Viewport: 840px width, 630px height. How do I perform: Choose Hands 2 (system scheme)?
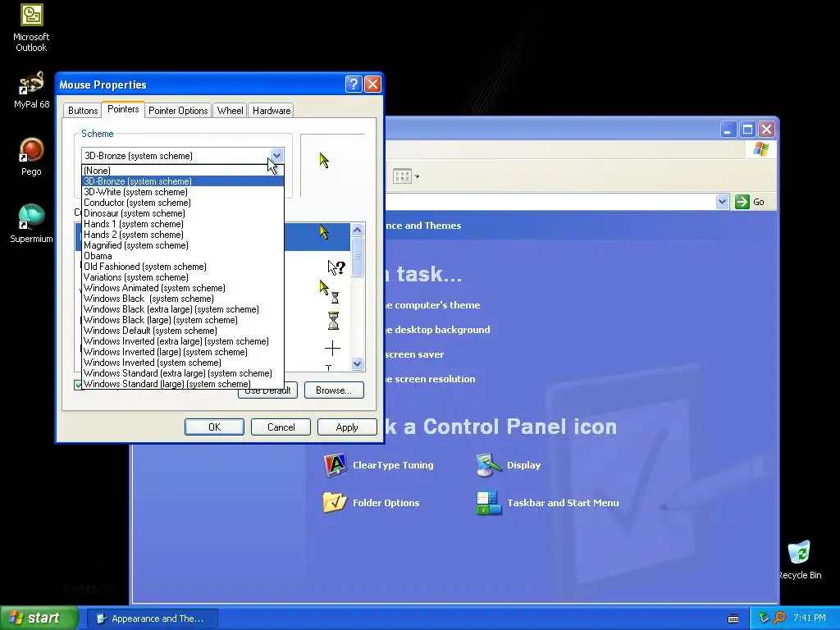tap(183, 235)
